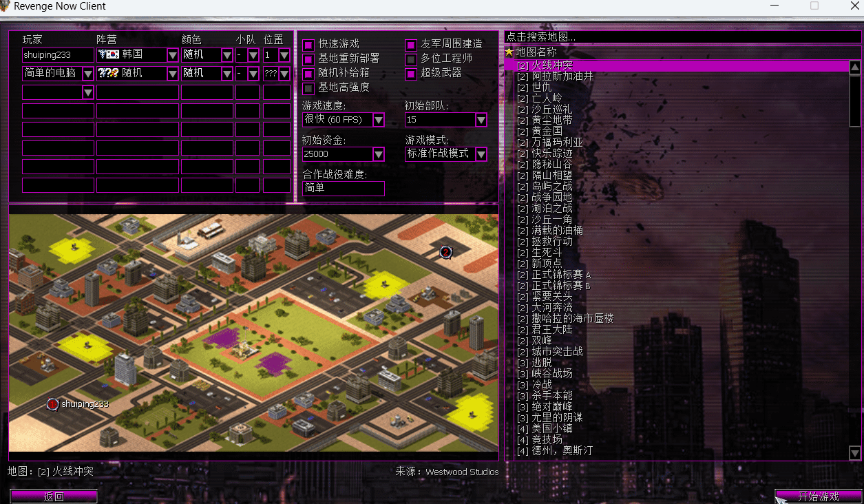The image size is (864, 504).
Task: Open the 游戏模式 dropdown
Action: coord(481,154)
